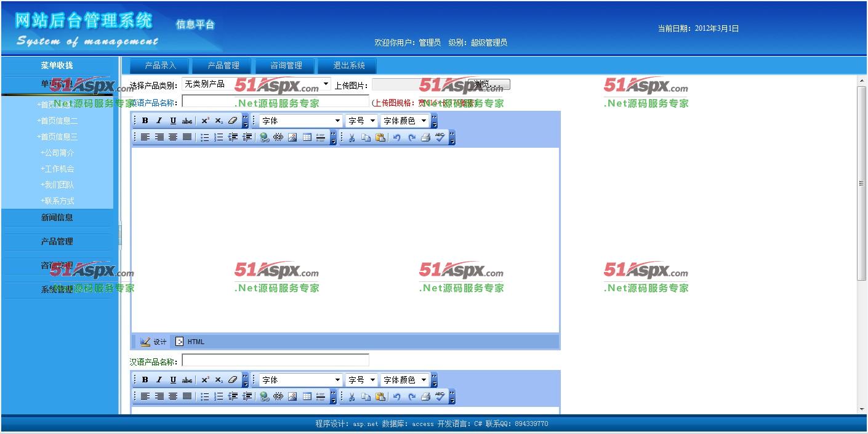Screen dimensions: 868x434
Task: Open the 公司简介 sidebar link
Action: tap(57, 153)
